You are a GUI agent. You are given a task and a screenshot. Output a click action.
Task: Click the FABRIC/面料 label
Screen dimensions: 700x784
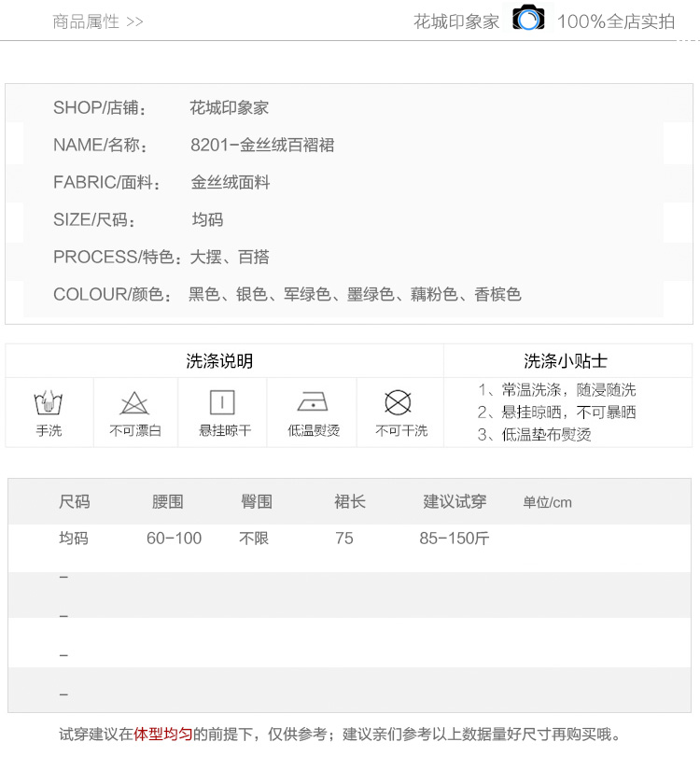(106, 183)
